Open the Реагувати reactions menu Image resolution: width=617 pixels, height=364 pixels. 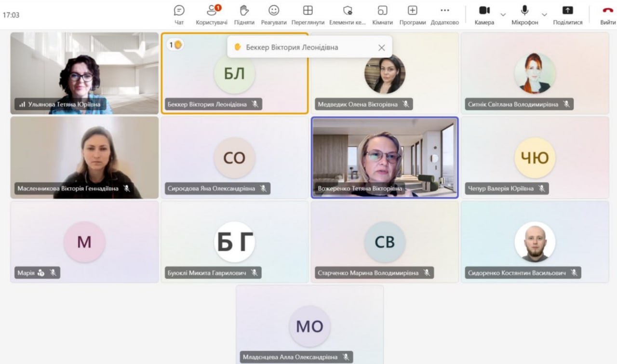click(x=274, y=14)
